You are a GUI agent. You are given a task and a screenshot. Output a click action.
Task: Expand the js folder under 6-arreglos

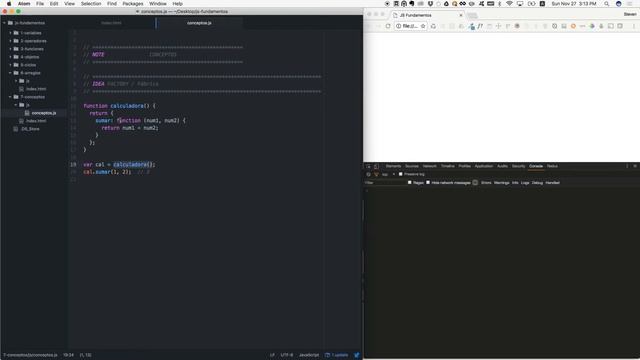(16, 81)
